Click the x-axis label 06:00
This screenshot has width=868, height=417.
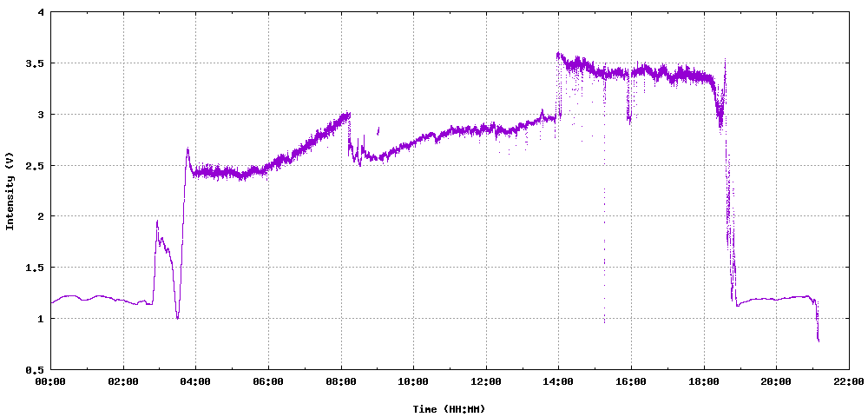click(268, 381)
